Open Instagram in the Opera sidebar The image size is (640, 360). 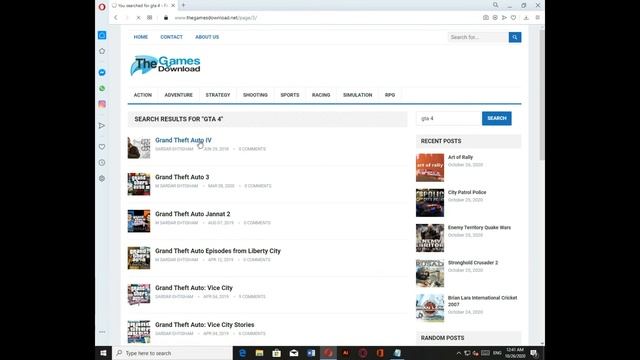pyautogui.click(x=102, y=104)
